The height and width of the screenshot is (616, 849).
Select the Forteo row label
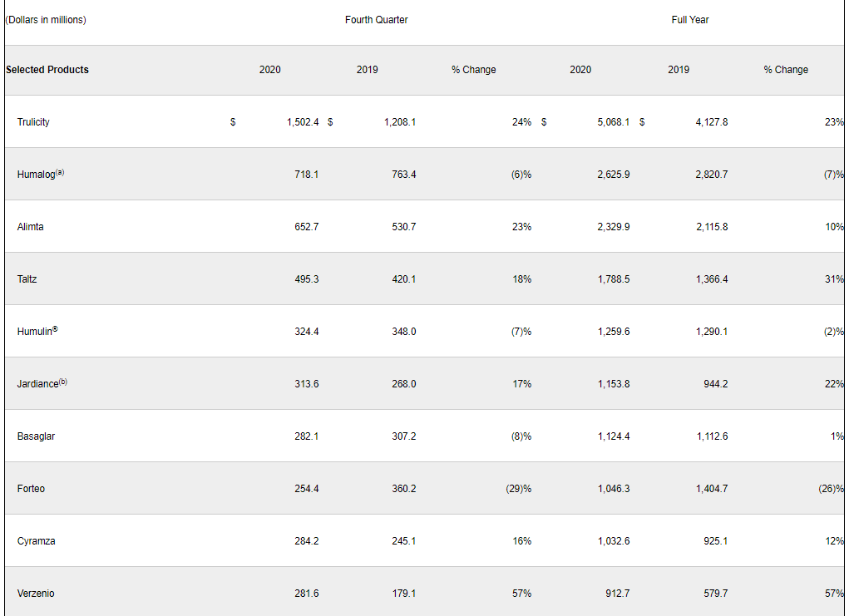tap(31, 489)
